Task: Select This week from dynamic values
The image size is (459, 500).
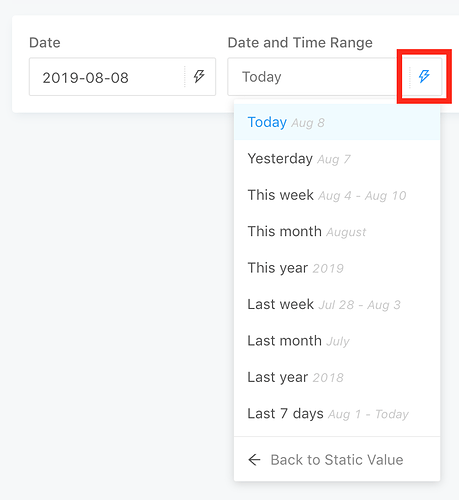Action: (337, 195)
